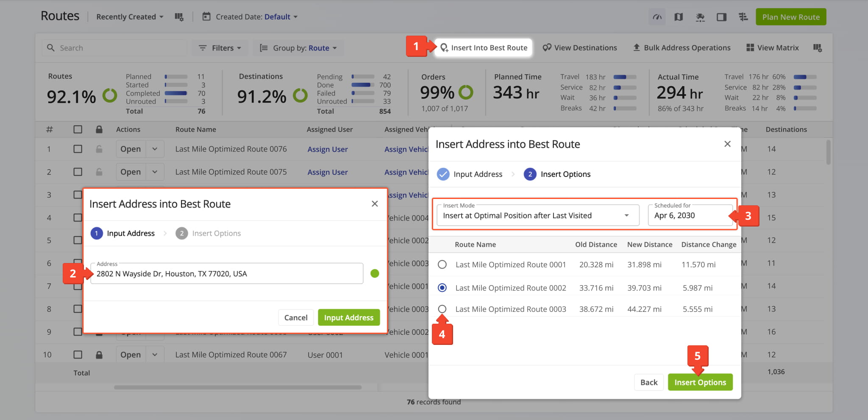Click the vehicles team icon in header

(700, 17)
